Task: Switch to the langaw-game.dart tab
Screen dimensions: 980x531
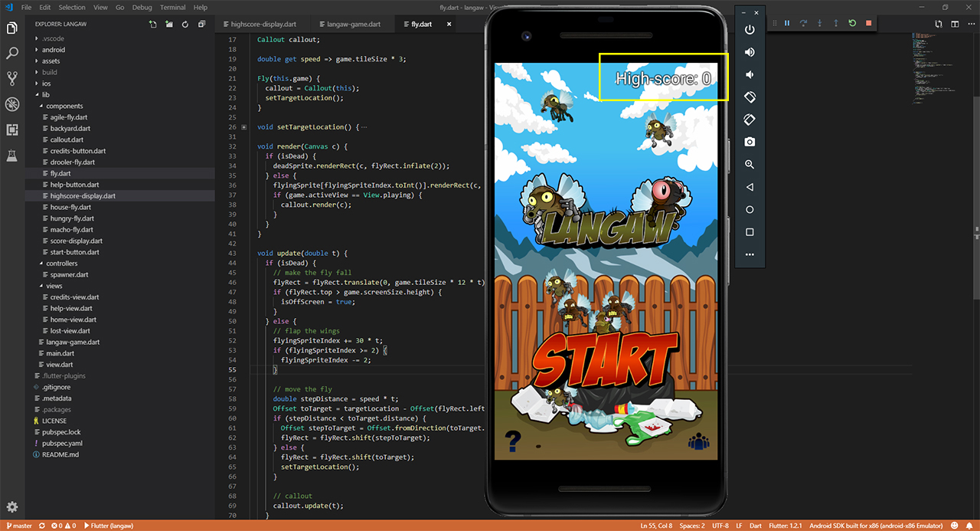Action: [352, 25]
